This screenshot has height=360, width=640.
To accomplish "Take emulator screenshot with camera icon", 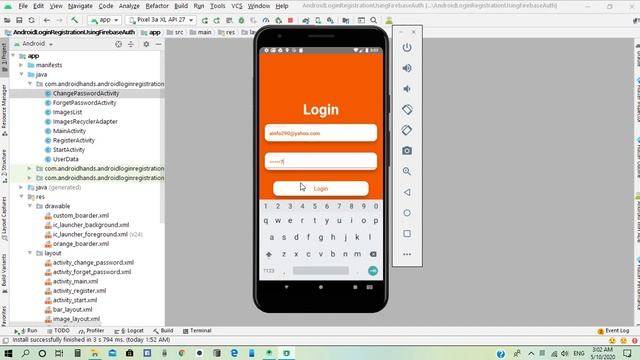I will pyautogui.click(x=407, y=151).
